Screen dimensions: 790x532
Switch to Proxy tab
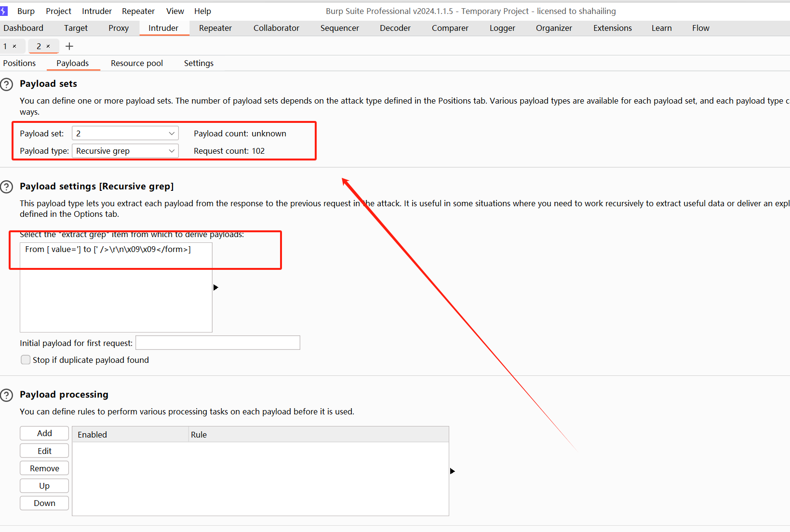point(119,28)
